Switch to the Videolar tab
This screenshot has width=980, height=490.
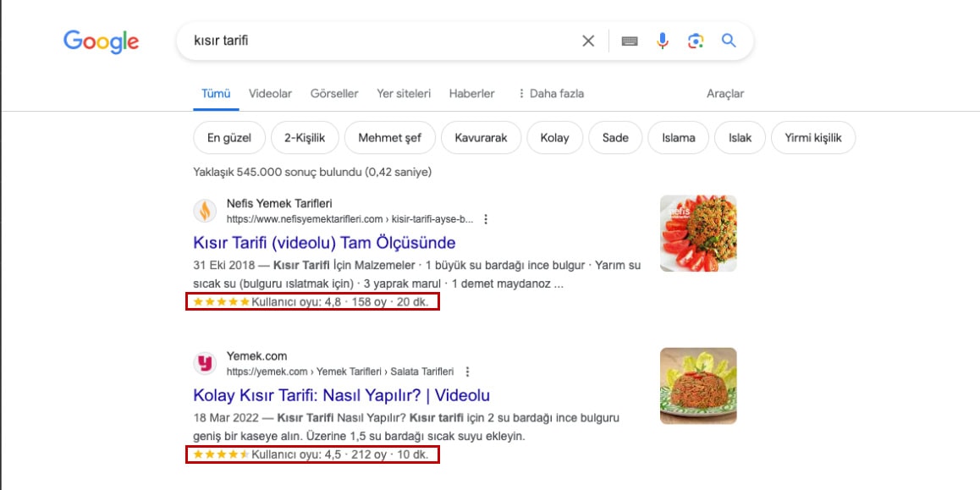point(270,93)
